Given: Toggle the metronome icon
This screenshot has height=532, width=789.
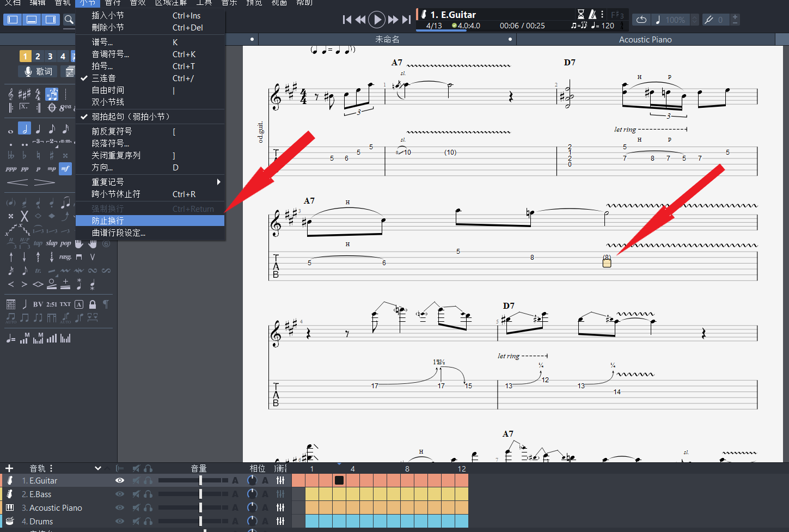Looking at the screenshot, I should pyautogui.click(x=592, y=15).
